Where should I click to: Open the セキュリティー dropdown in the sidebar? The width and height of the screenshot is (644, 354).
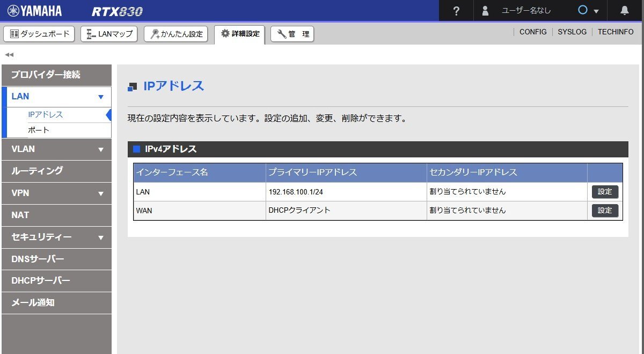tap(100, 237)
